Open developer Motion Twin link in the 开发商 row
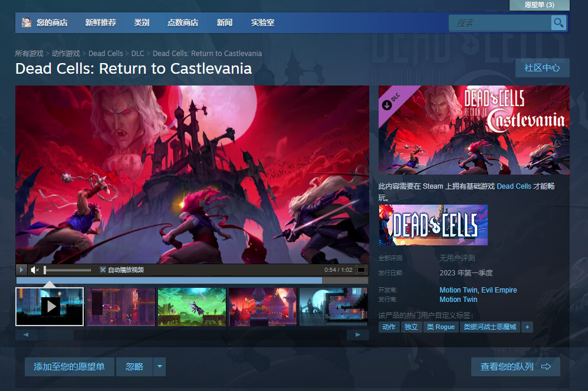The image size is (588, 391). pos(458,290)
